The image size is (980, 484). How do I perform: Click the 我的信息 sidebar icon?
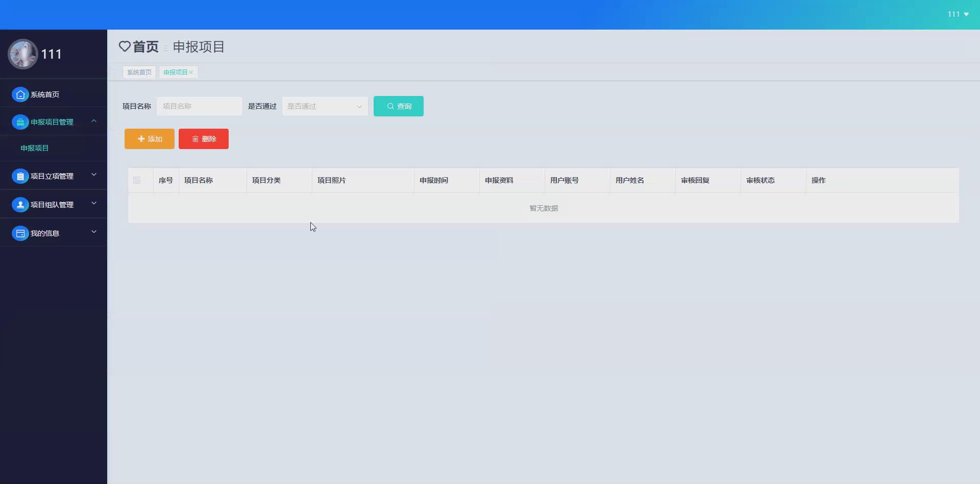tap(19, 233)
